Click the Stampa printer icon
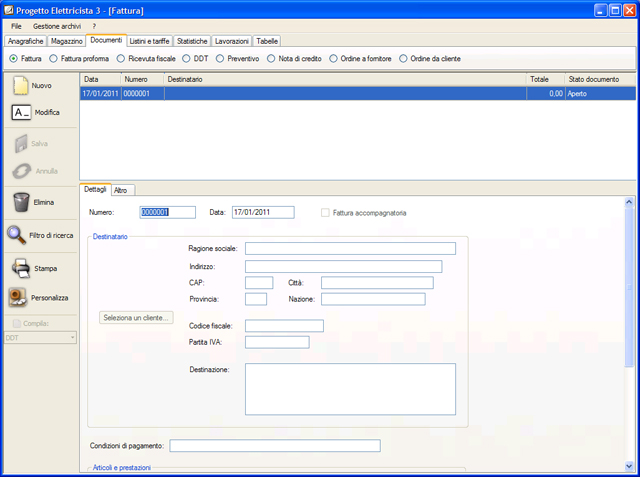640x477 pixels. 21,268
